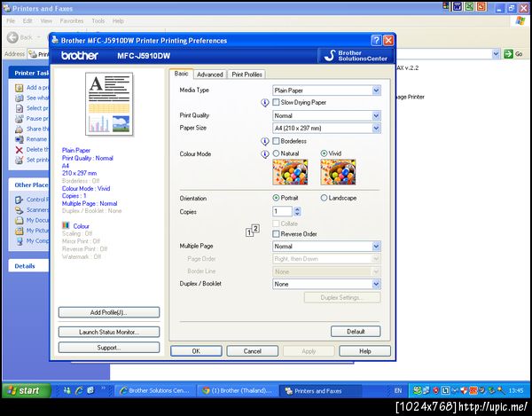Click the Support button

tap(109, 348)
